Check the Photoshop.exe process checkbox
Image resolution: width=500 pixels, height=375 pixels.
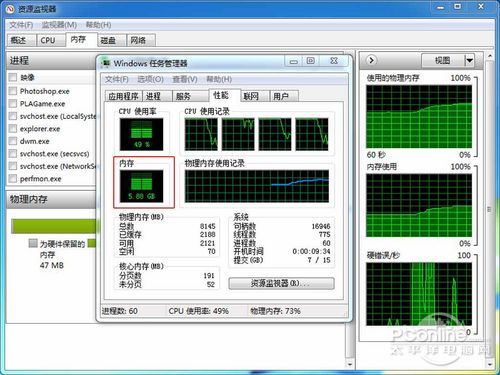point(13,91)
